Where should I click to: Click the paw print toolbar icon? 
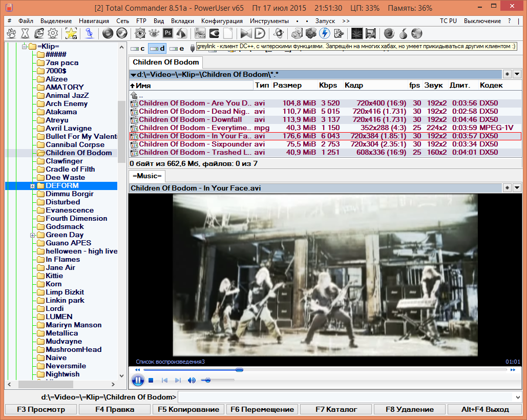point(11,33)
